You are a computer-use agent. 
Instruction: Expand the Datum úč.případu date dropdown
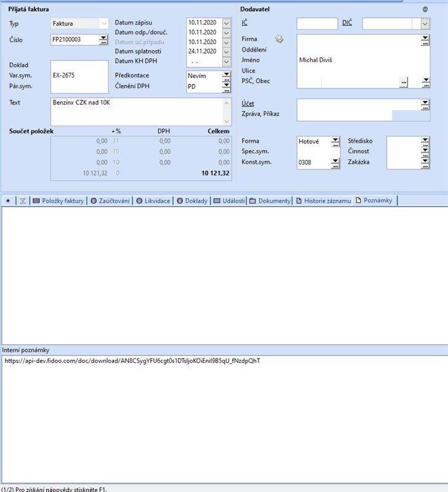point(226,42)
